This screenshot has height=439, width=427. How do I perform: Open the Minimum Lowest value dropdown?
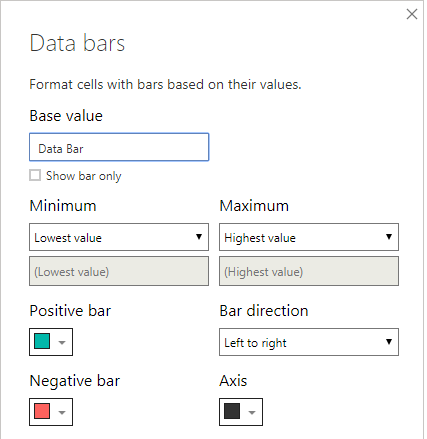click(x=119, y=237)
